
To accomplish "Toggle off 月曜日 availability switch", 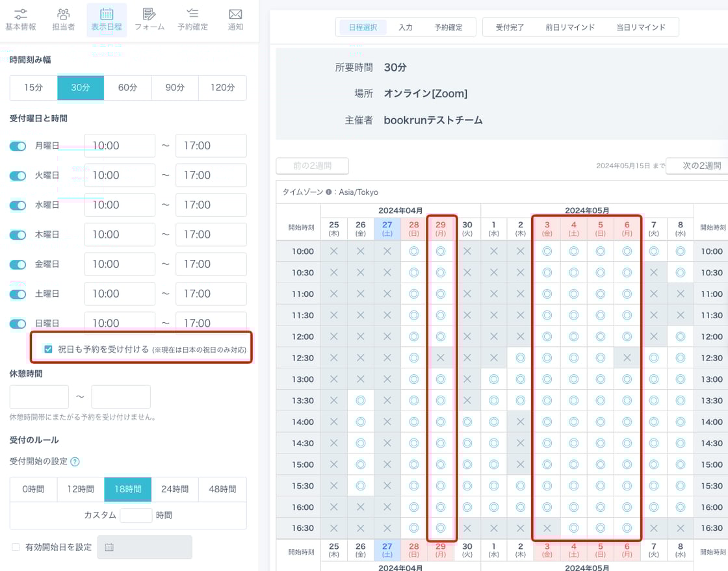I will tap(18, 146).
